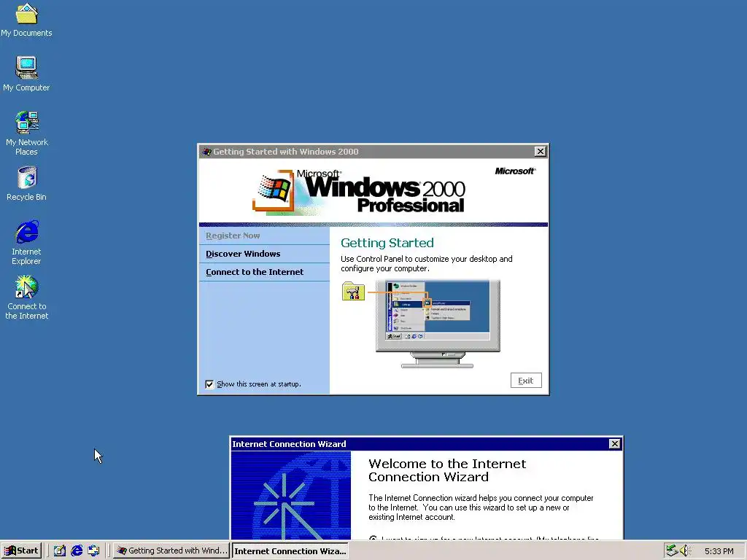Select Internet Explorer desktop icon
747x560 pixels.
[27, 242]
